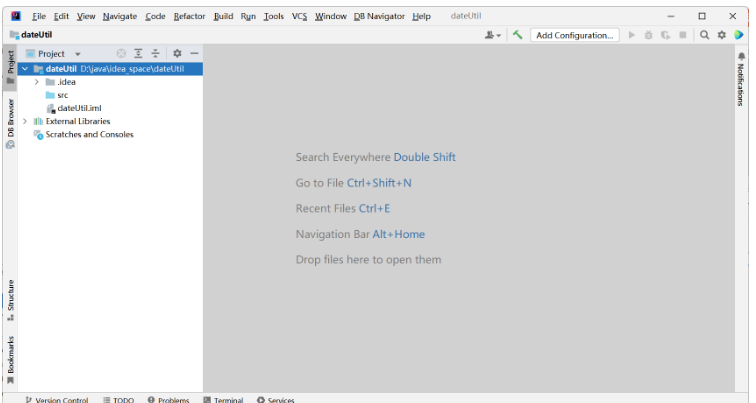The image size is (756, 403).
Task: Open Search Everywhere magnifier icon
Action: tap(704, 35)
